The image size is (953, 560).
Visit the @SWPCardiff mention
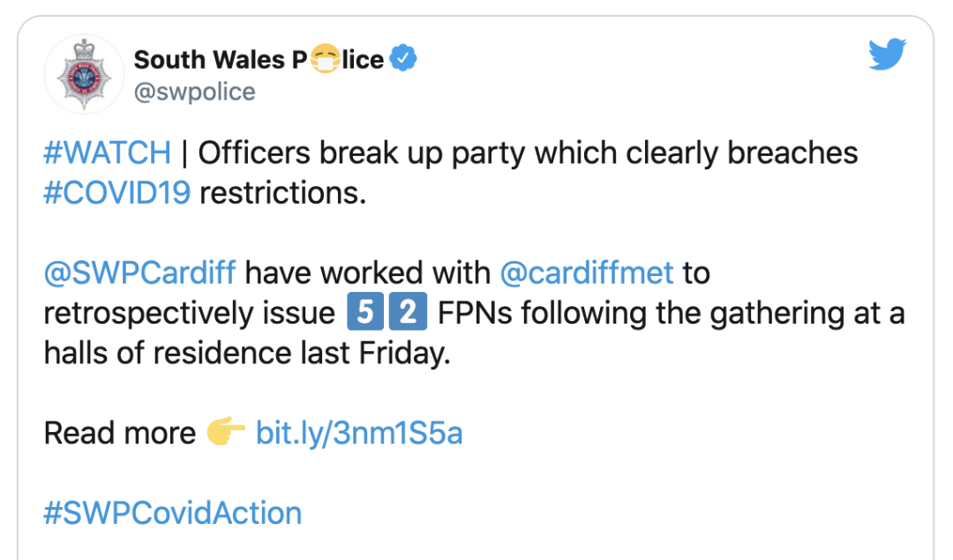pyautogui.click(x=139, y=273)
